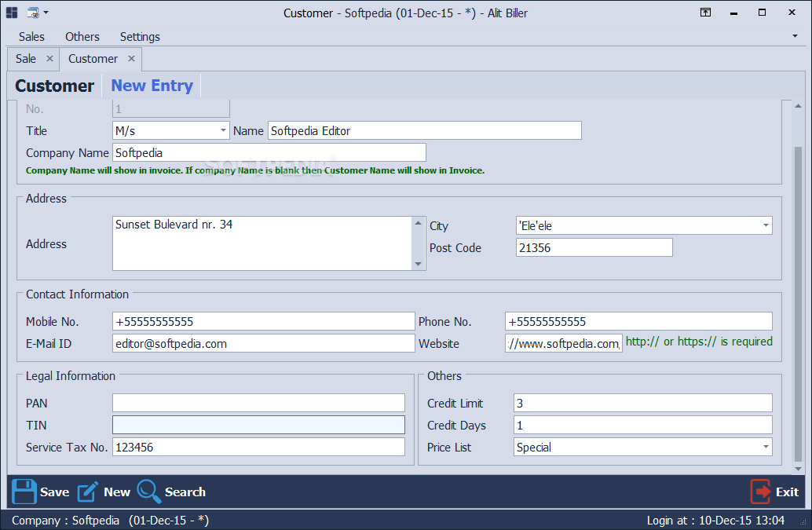Open the Settings menu
This screenshot has height=530, width=812.
tap(140, 37)
